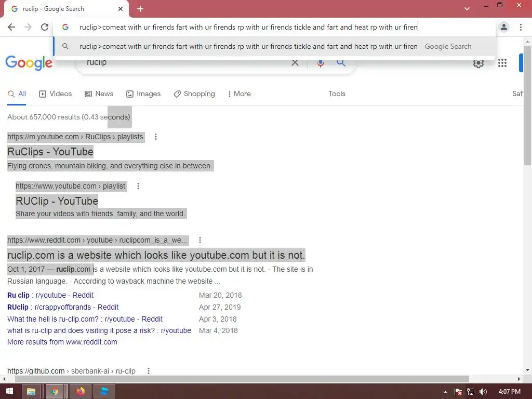532x399 pixels.
Task: Open Firefox from the taskbar
Action: 81,391
